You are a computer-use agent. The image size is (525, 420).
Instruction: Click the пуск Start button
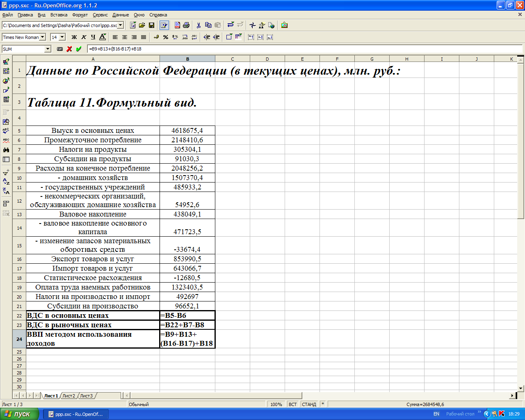19,414
